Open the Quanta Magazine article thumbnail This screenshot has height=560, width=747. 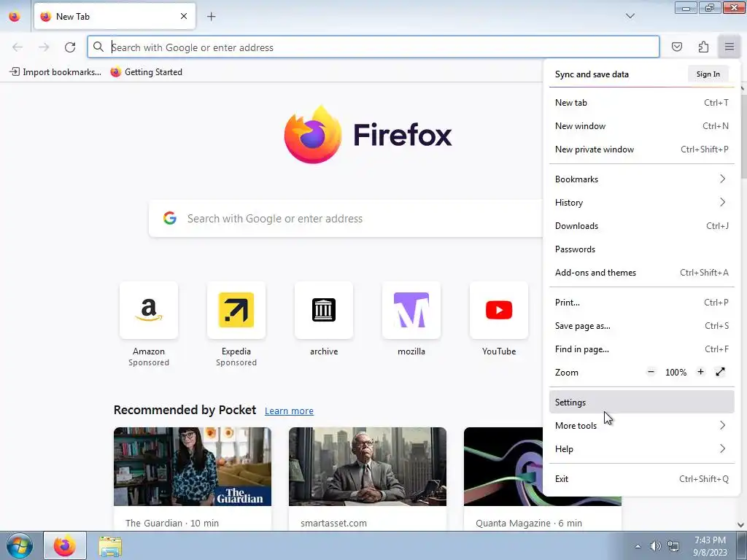[x=503, y=467]
